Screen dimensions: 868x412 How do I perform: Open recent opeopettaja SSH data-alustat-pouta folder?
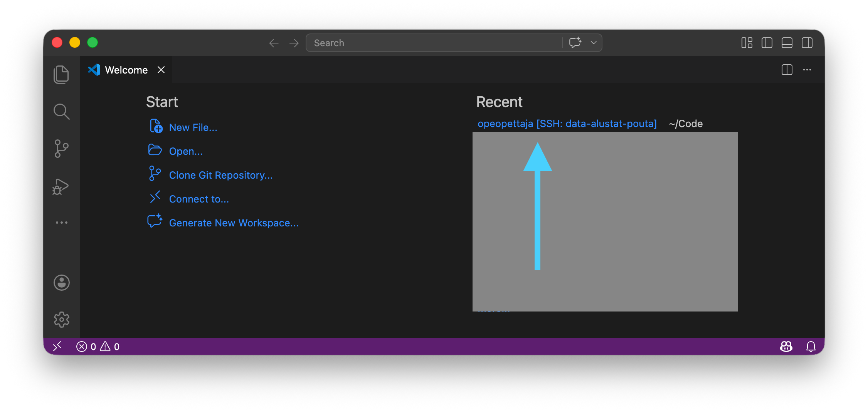[x=567, y=124]
